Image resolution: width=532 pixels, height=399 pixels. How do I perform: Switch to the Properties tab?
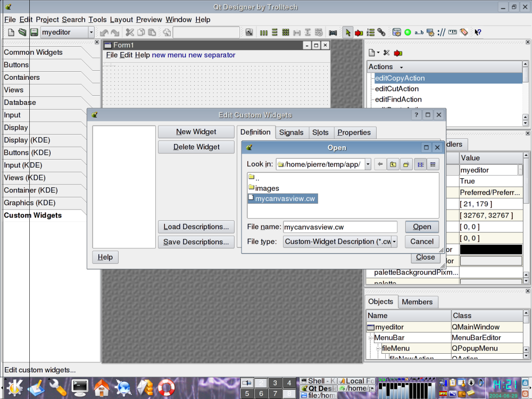click(x=354, y=132)
